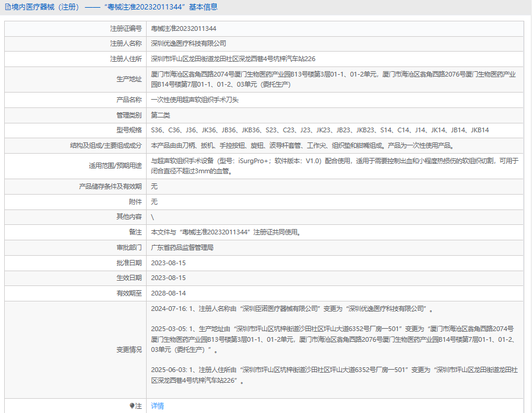Click the 其他内容 label
The width and height of the screenshot is (532, 413).
click(x=129, y=217)
